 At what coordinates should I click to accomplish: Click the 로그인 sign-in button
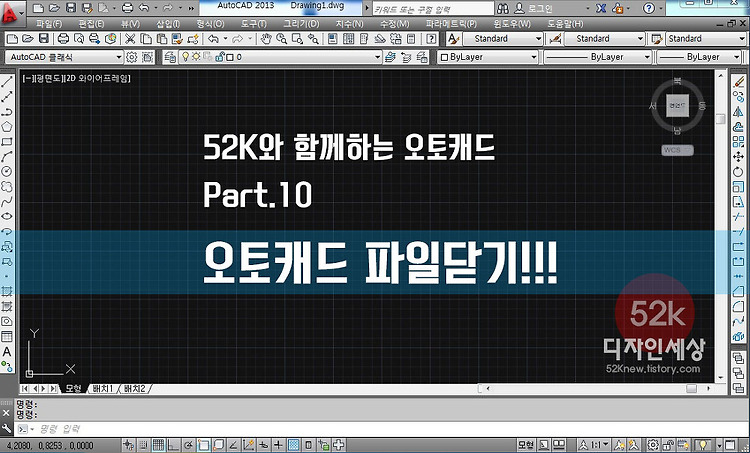point(534,8)
